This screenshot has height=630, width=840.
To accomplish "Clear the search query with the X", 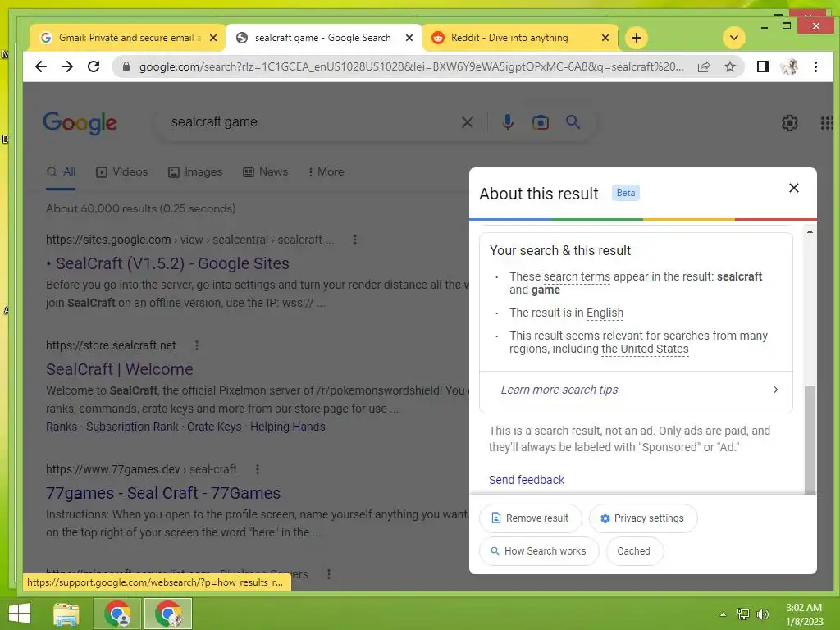I will point(467,123).
